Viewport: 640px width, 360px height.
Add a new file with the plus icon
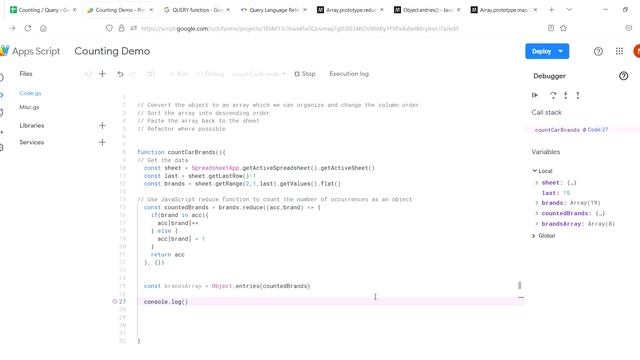click(x=102, y=73)
